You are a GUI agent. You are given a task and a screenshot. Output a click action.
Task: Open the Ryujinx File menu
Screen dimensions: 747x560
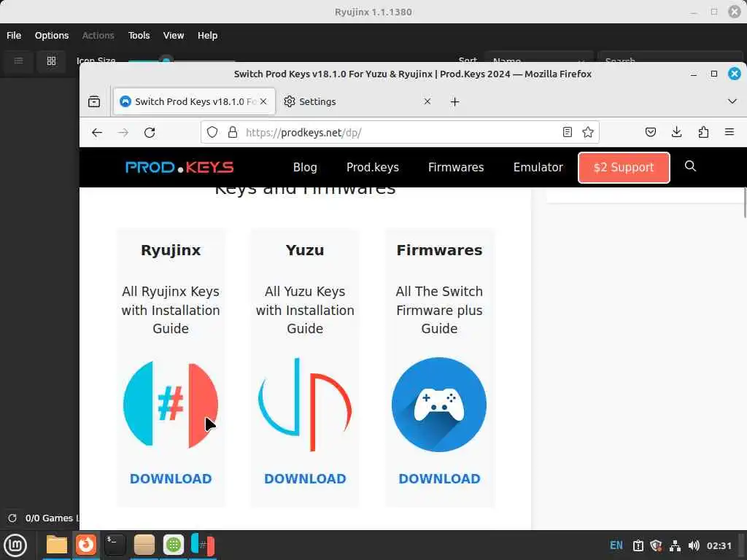pos(14,35)
